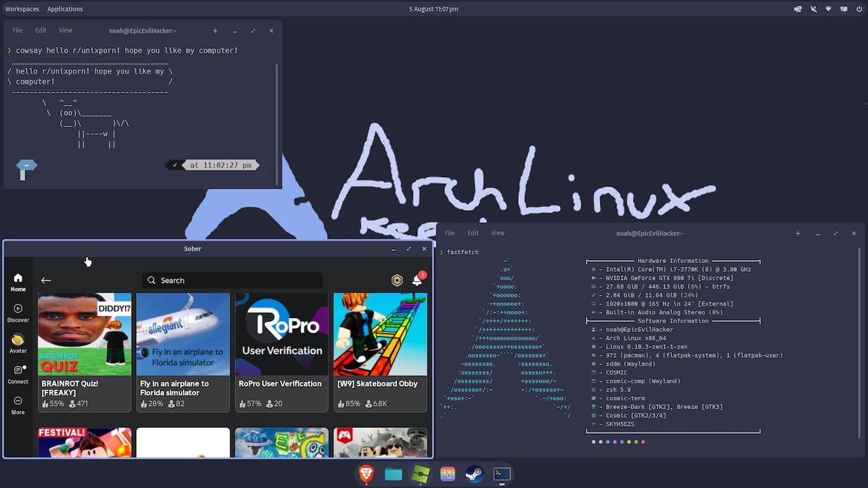Open the Applications launcher in top panel
The height and width of the screenshot is (488, 868).
tap(65, 9)
